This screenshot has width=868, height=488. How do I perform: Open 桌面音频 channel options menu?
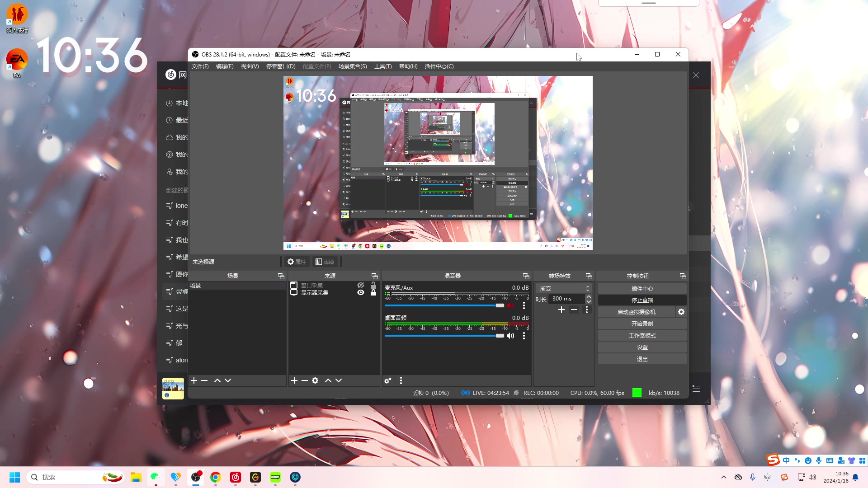pyautogui.click(x=524, y=336)
